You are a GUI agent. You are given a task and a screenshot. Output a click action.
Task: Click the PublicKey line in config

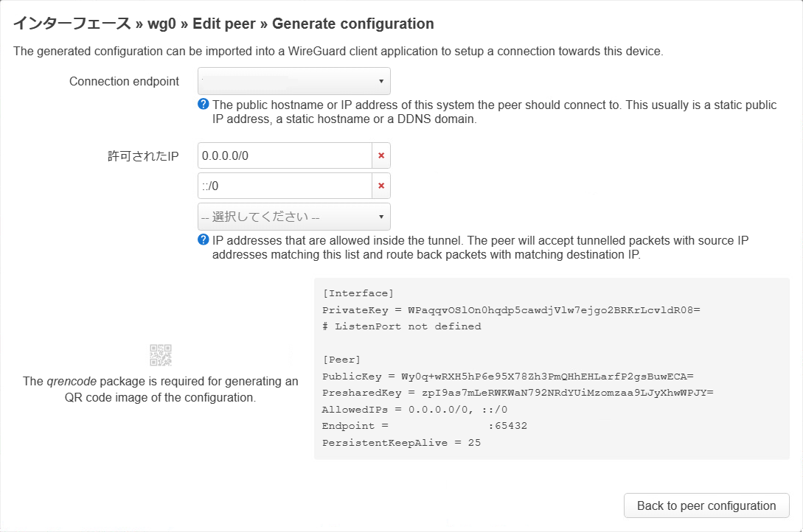coord(507,376)
